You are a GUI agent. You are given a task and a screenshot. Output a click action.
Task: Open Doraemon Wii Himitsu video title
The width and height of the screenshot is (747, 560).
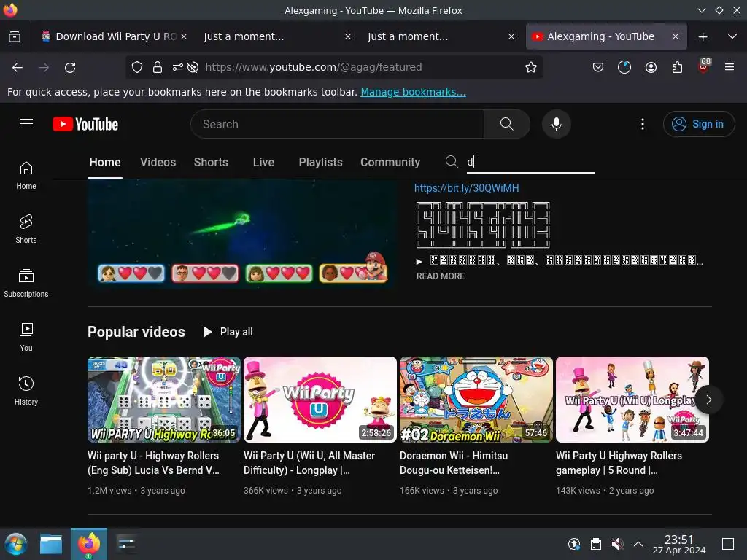click(x=454, y=463)
